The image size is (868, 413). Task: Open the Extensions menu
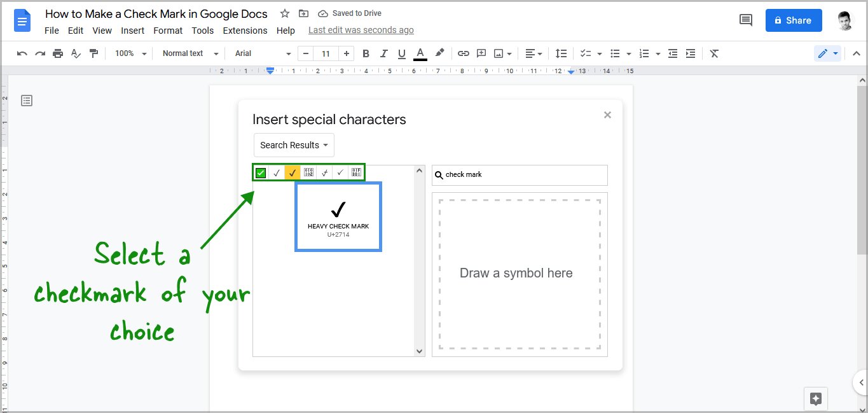tap(245, 30)
